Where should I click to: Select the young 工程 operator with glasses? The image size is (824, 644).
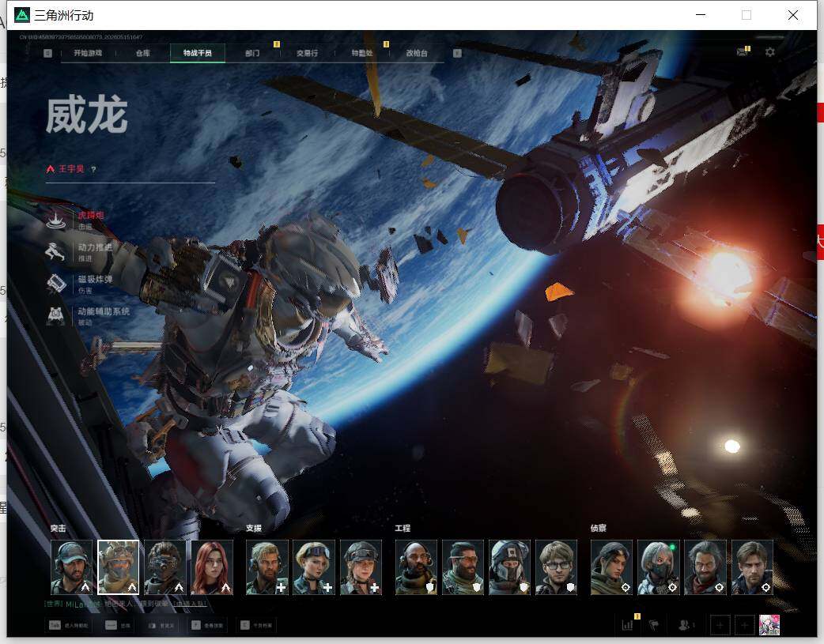[x=557, y=567]
